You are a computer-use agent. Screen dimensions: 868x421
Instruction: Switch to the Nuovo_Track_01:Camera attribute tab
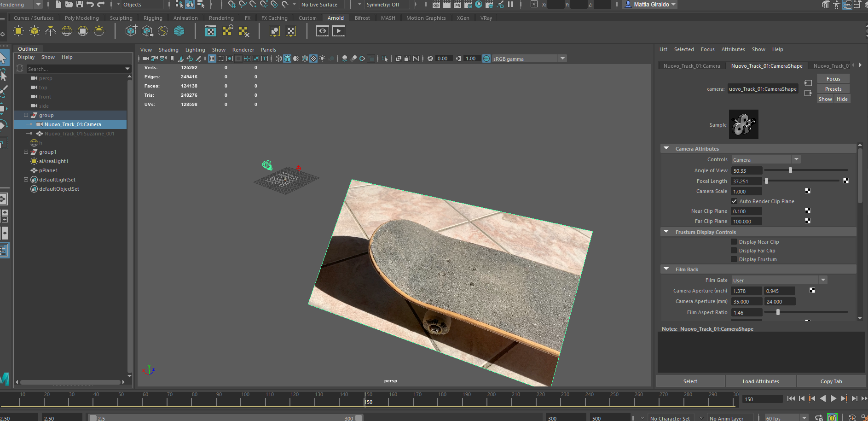tap(692, 65)
